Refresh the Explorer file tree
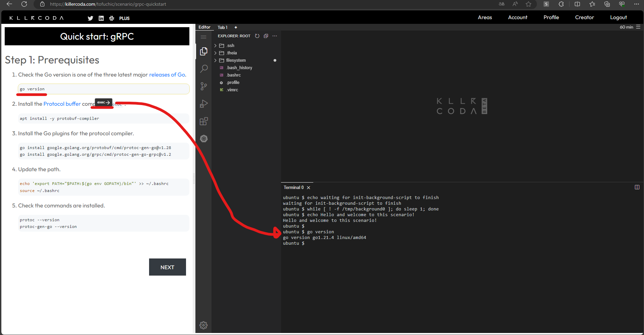Viewport: 644px width, 335px height. (257, 36)
